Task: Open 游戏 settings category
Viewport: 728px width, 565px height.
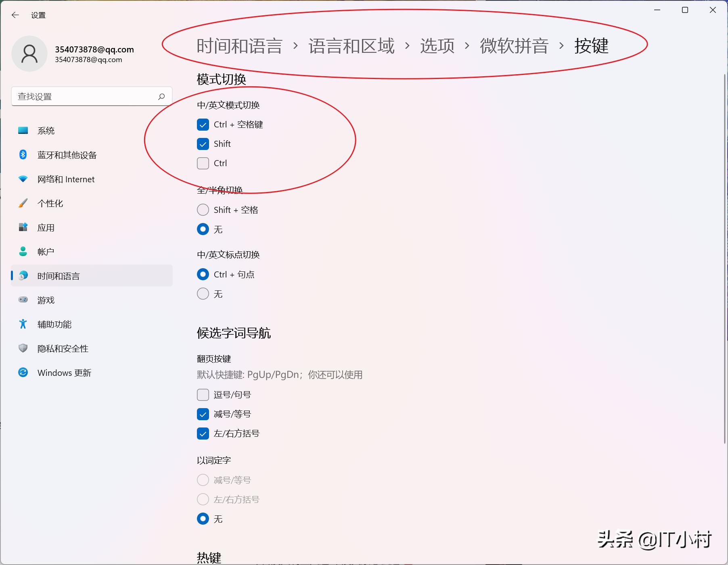Action: pyautogui.click(x=92, y=300)
